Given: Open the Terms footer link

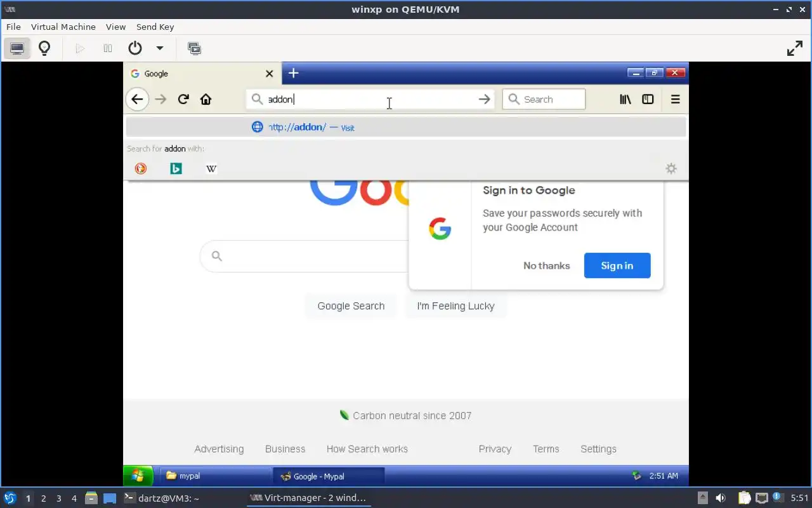Looking at the screenshot, I should point(546,449).
